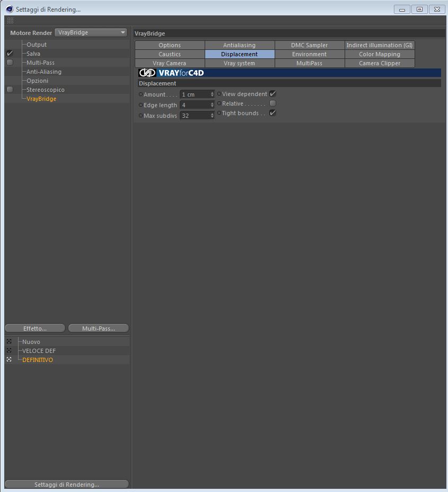The height and width of the screenshot is (492, 448).
Task: Click the animation dot next to Amount
Action: (141, 94)
